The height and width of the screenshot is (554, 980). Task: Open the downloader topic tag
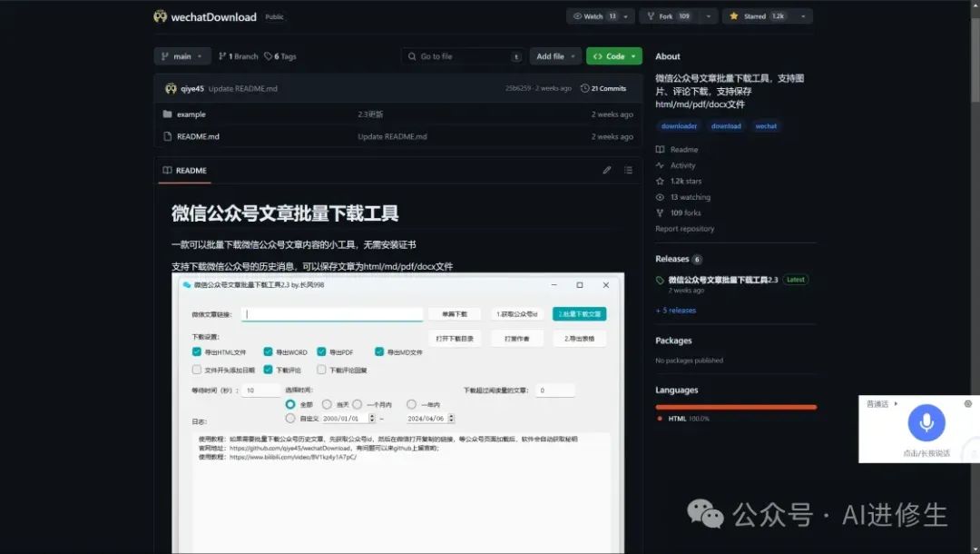(x=679, y=126)
